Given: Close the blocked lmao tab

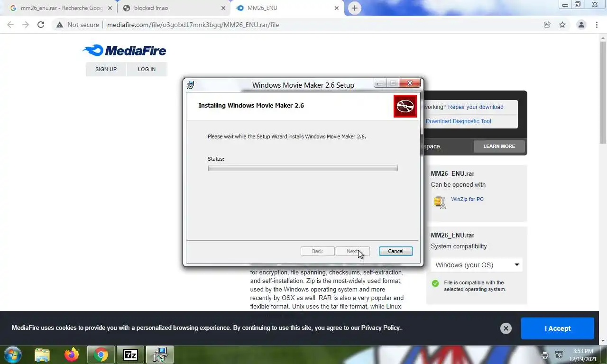Looking at the screenshot, I should [x=223, y=8].
